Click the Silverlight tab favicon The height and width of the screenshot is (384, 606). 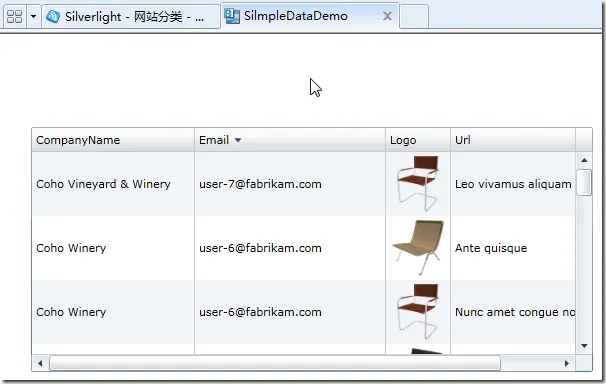point(53,17)
